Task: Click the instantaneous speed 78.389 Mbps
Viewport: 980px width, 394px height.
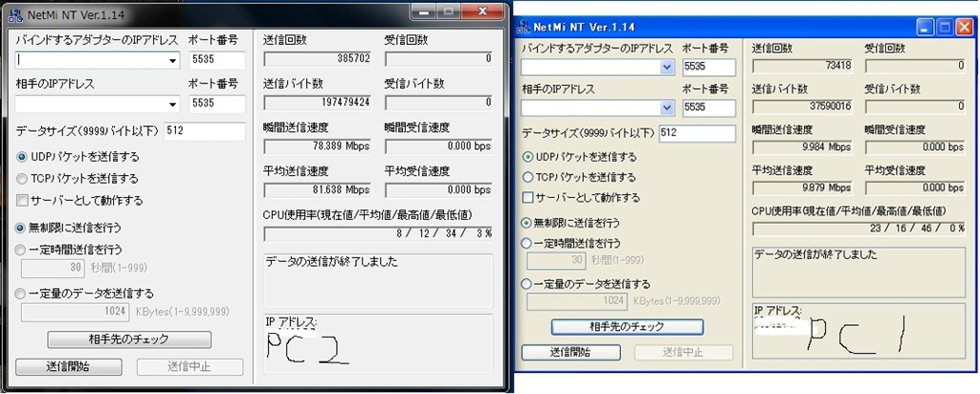Action: [x=318, y=146]
